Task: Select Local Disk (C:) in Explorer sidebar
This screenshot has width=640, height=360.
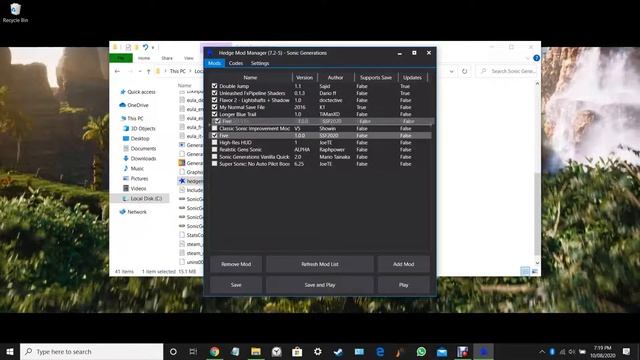Action: [x=142, y=198]
